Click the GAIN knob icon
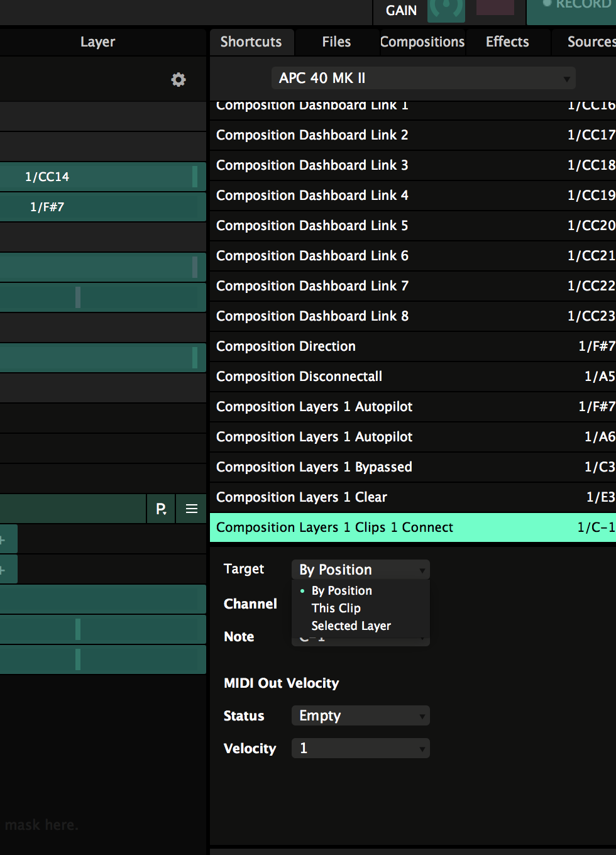 coord(446,9)
